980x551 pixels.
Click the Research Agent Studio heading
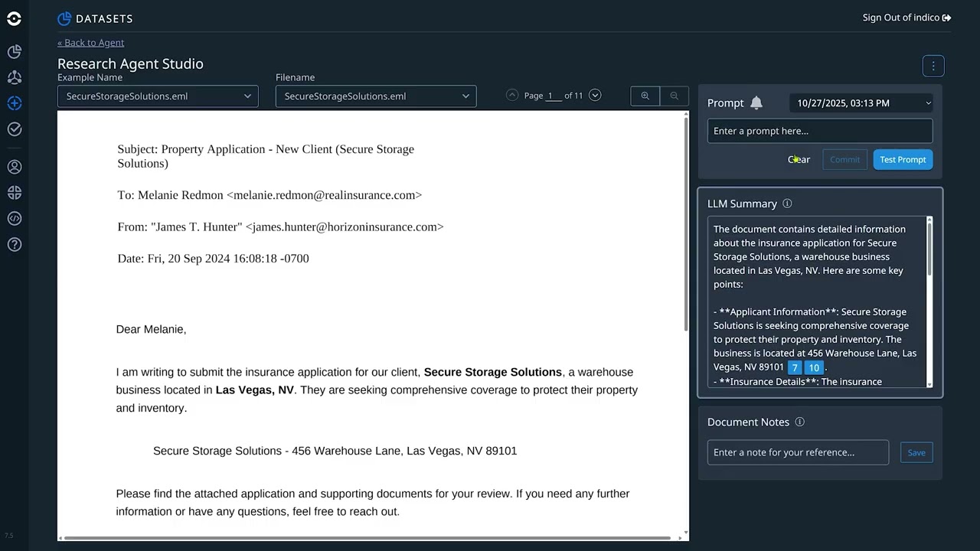point(130,64)
